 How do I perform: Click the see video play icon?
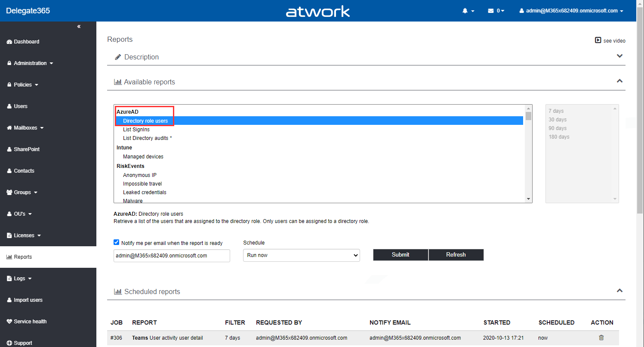[x=598, y=40]
